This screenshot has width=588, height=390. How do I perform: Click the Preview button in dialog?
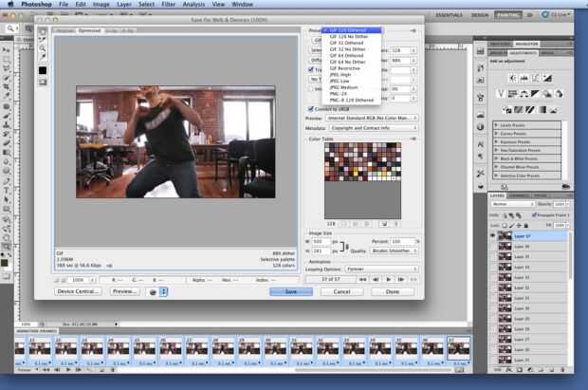pyautogui.click(x=124, y=291)
